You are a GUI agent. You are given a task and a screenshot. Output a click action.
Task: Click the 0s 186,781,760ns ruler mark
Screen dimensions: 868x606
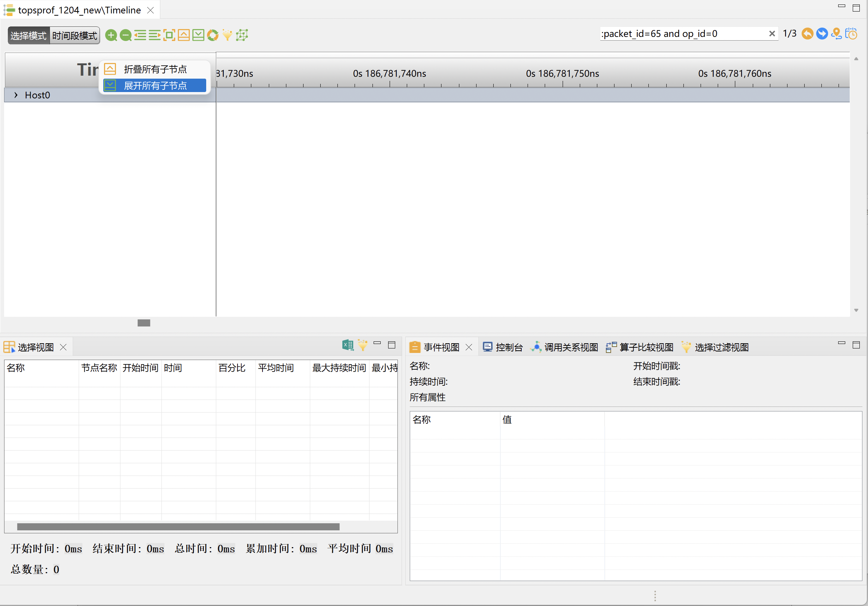(x=735, y=73)
